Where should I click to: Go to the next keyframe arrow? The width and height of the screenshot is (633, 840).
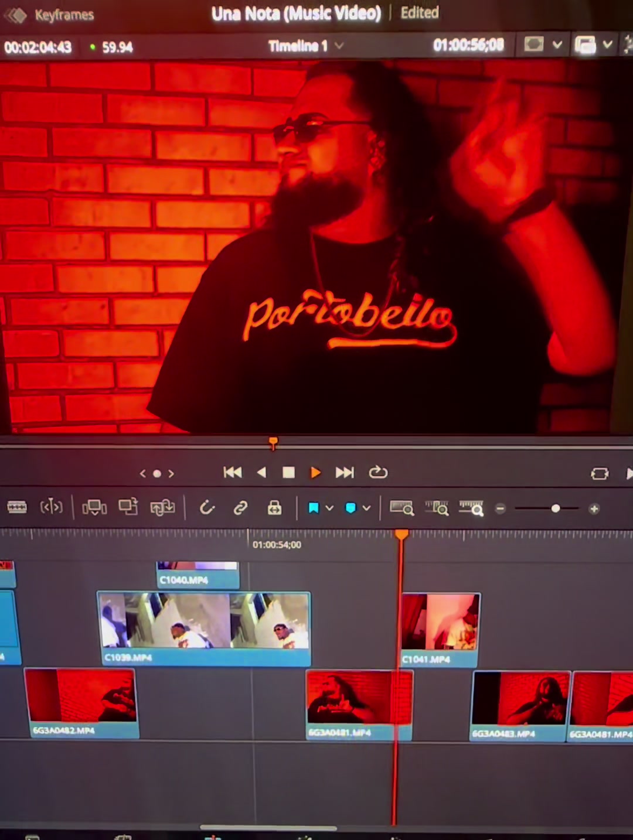click(x=171, y=473)
